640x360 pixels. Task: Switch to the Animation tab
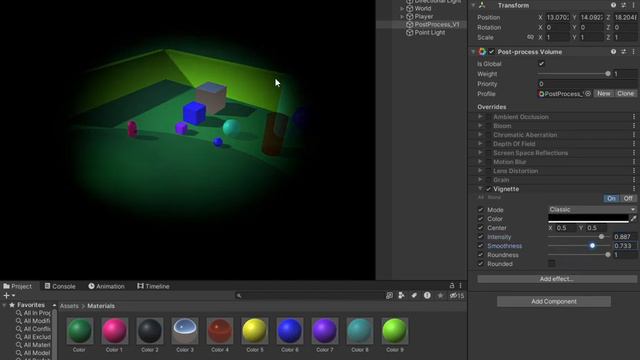[106, 286]
